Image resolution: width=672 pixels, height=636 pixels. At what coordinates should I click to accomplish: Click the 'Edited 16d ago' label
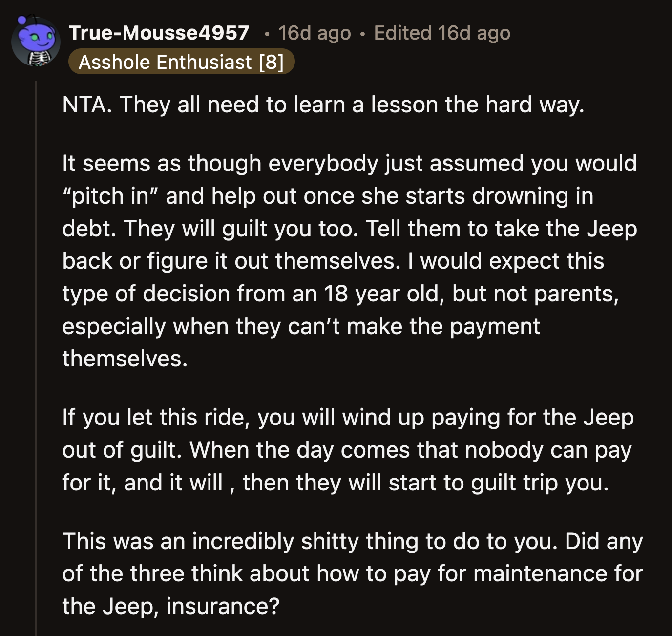(x=441, y=33)
